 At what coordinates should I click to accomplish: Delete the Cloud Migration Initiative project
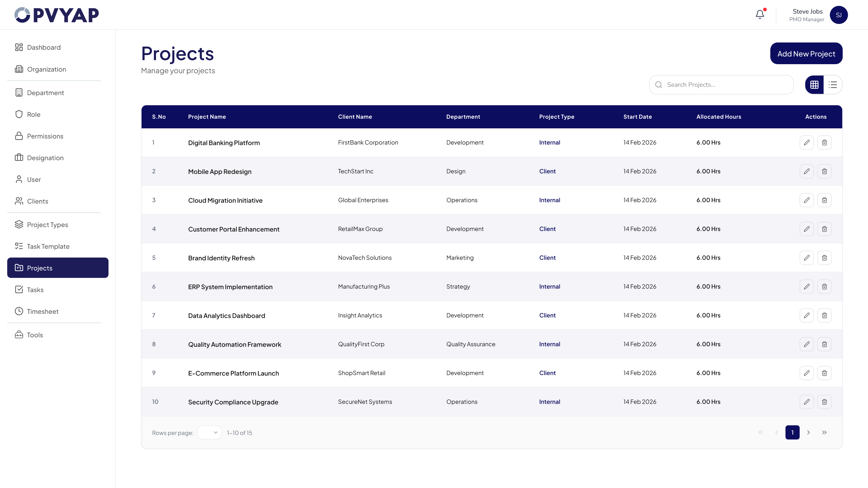tap(824, 200)
